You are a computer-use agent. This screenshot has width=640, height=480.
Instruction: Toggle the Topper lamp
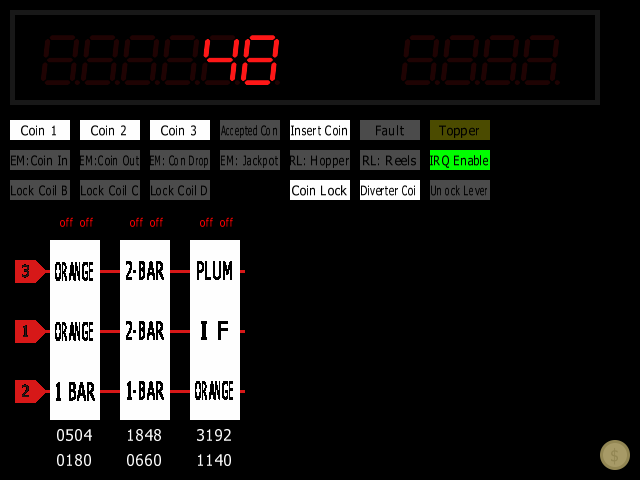click(460, 130)
